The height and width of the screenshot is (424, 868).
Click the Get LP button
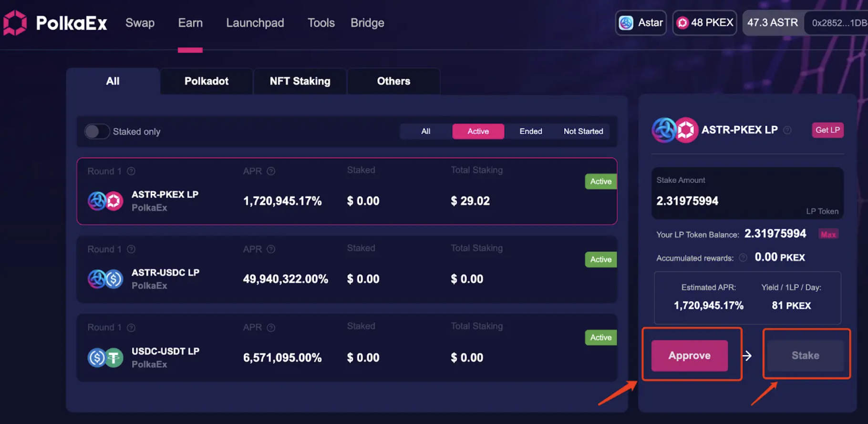[x=827, y=130]
